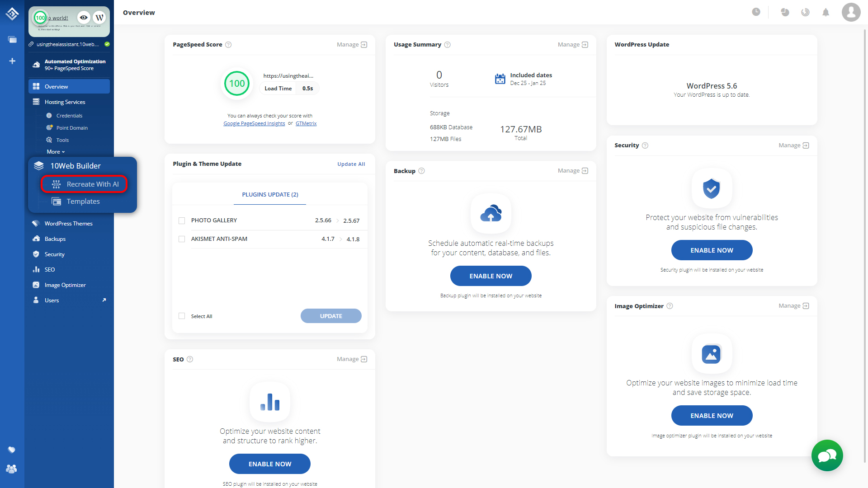Click the PageSpeed Score help icon
The height and width of the screenshot is (488, 868).
point(228,45)
